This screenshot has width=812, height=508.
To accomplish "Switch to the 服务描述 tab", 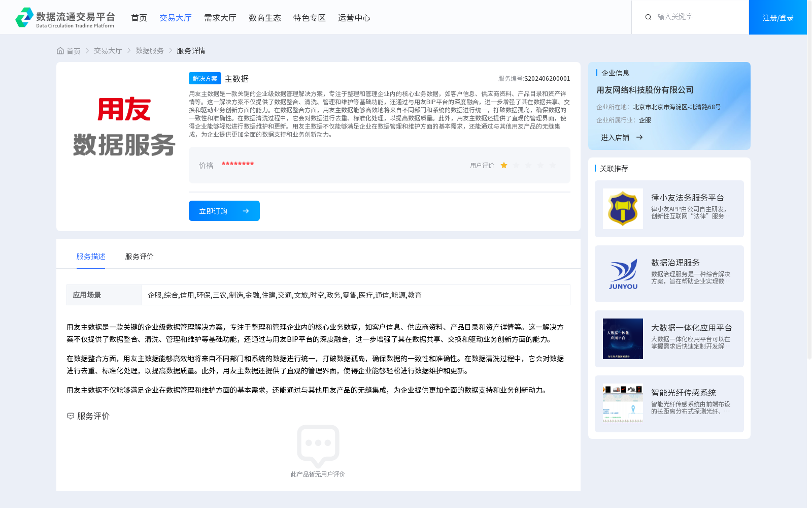I will pos(91,257).
